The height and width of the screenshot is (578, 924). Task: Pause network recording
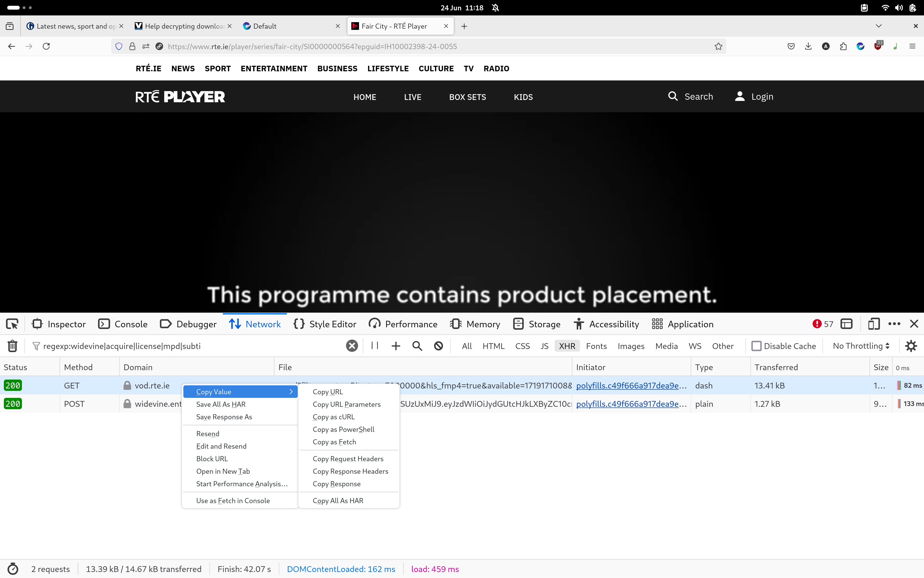(375, 346)
